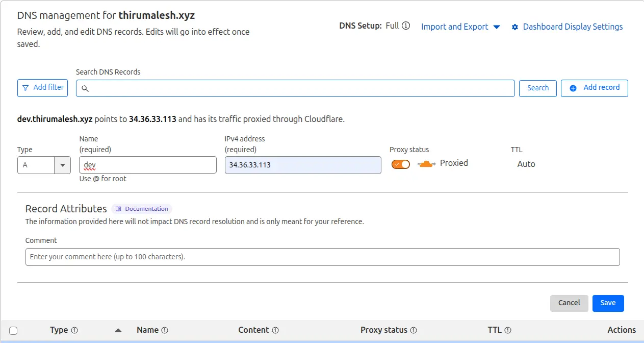The image size is (644, 343).
Task: Cancel editing the DNS record
Action: pos(569,303)
